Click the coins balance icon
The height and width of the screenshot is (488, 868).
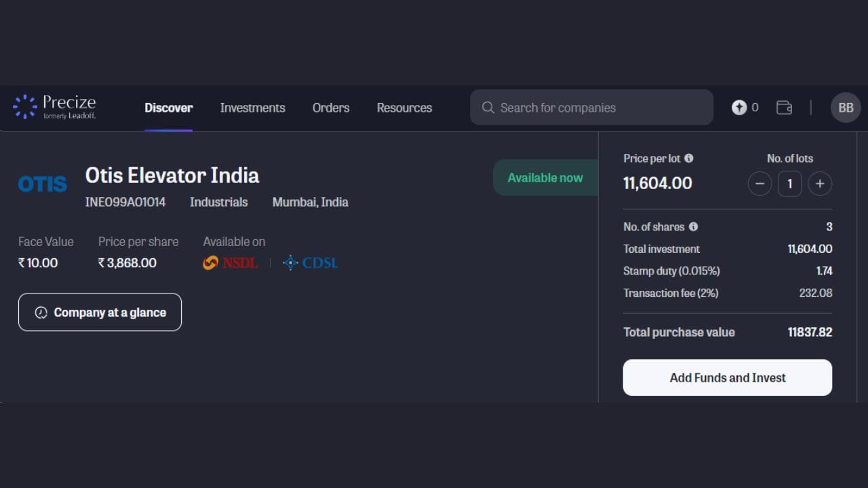click(x=739, y=107)
